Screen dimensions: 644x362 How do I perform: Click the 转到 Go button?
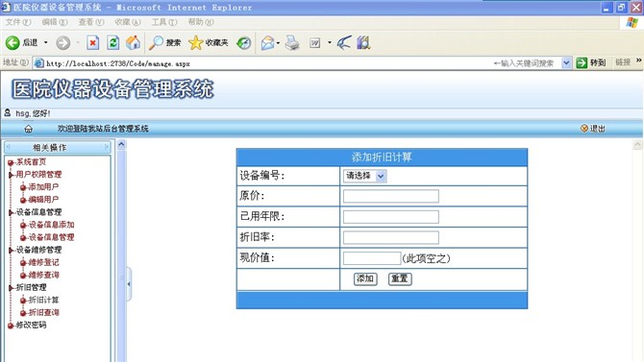[x=591, y=62]
